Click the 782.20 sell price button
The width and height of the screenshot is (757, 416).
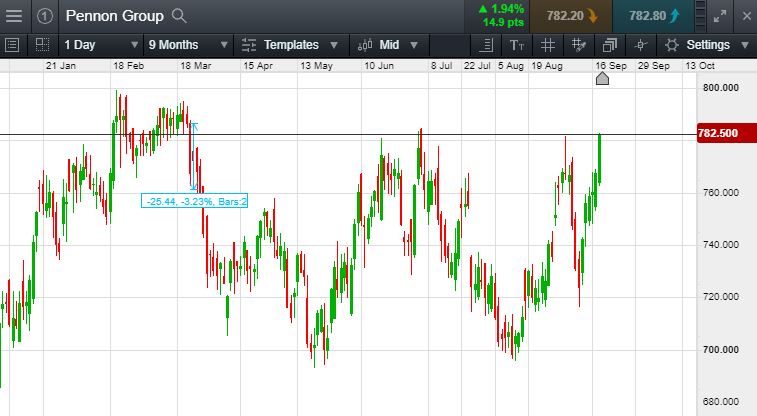pos(571,16)
